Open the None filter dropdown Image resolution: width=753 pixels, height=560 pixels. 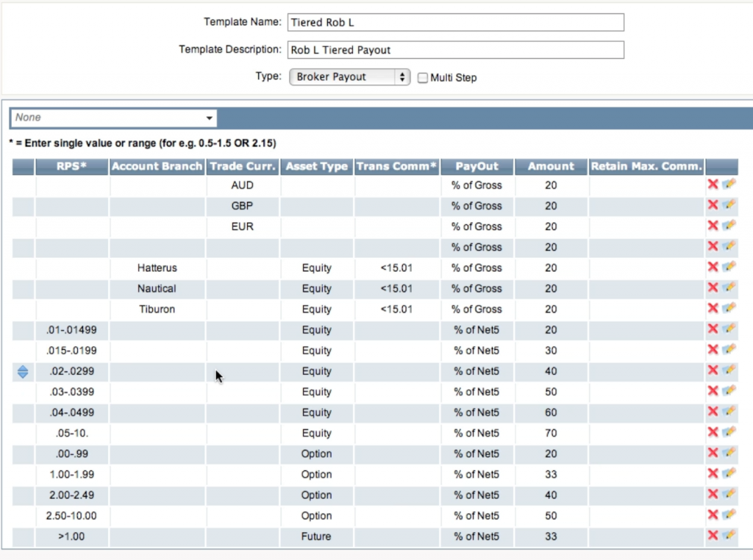click(112, 118)
